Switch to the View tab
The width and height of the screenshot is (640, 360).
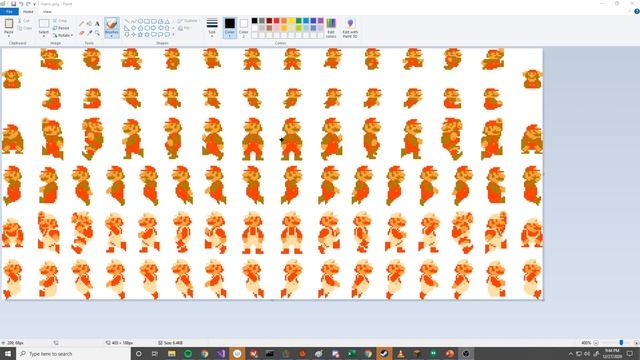47,11
